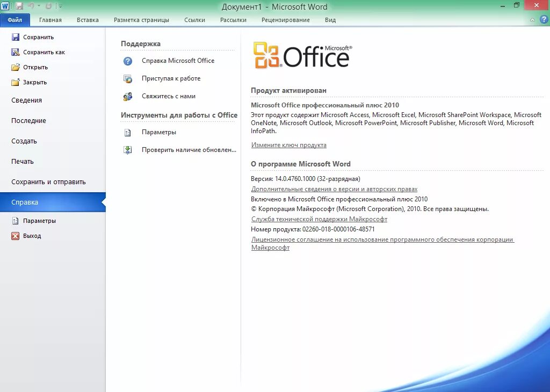The image size is (550, 392).
Task: Open Параметры via the Office tools icon
Action: coord(127,132)
